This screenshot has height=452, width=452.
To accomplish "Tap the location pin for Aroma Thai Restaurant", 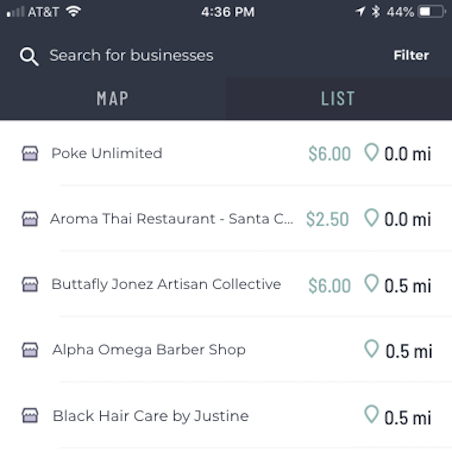I will pos(371,218).
